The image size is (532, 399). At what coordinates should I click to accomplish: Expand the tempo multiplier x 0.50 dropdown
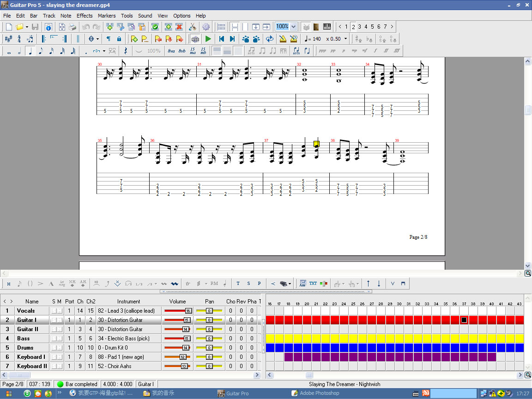pyautogui.click(x=345, y=39)
